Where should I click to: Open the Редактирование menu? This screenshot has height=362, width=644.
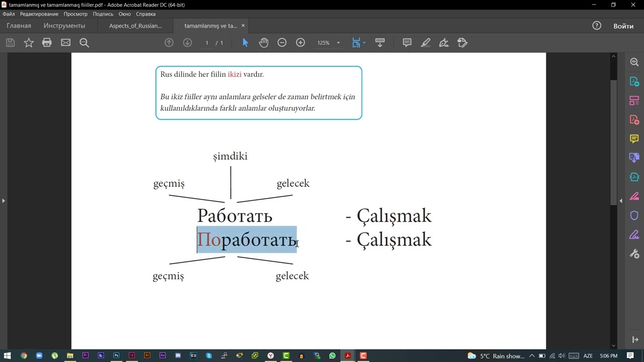[39, 14]
